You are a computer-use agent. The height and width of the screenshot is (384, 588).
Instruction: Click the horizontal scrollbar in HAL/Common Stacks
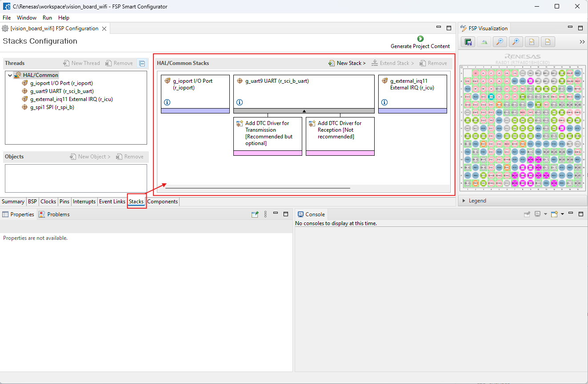coord(257,188)
